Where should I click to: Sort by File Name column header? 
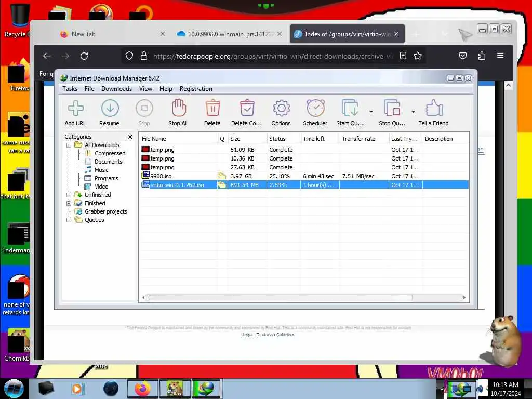point(179,139)
